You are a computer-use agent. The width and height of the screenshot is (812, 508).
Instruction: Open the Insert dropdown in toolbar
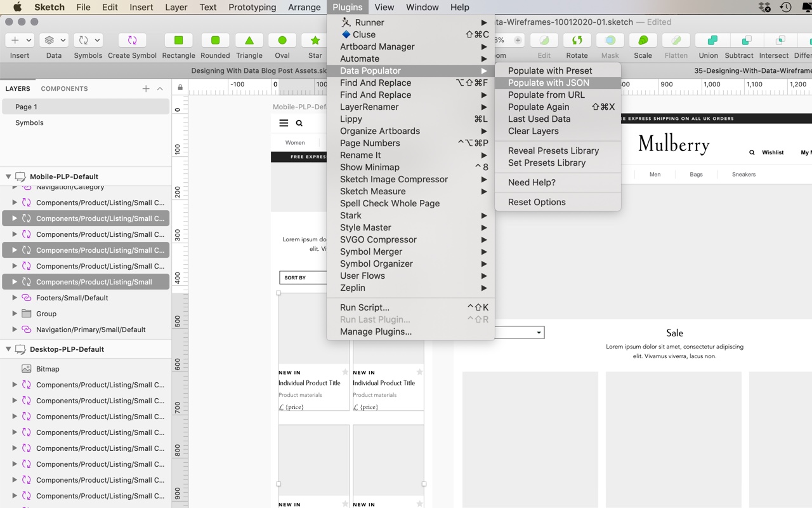(20, 41)
